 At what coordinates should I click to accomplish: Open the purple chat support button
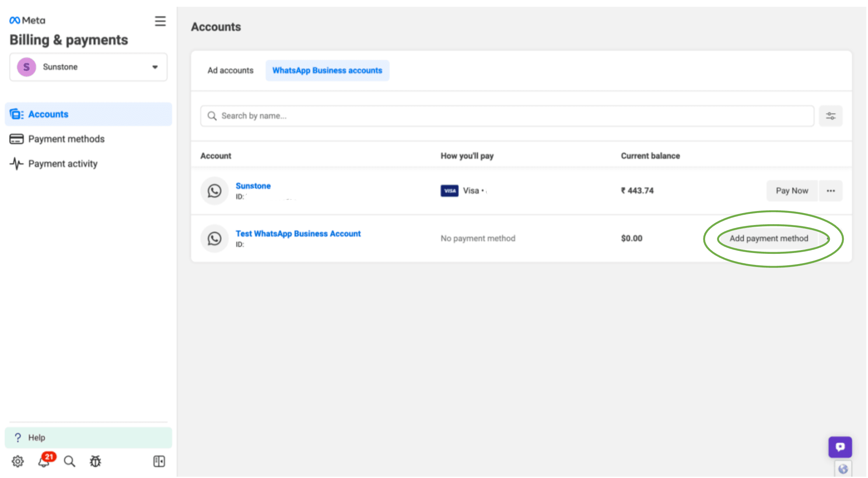[840, 447]
